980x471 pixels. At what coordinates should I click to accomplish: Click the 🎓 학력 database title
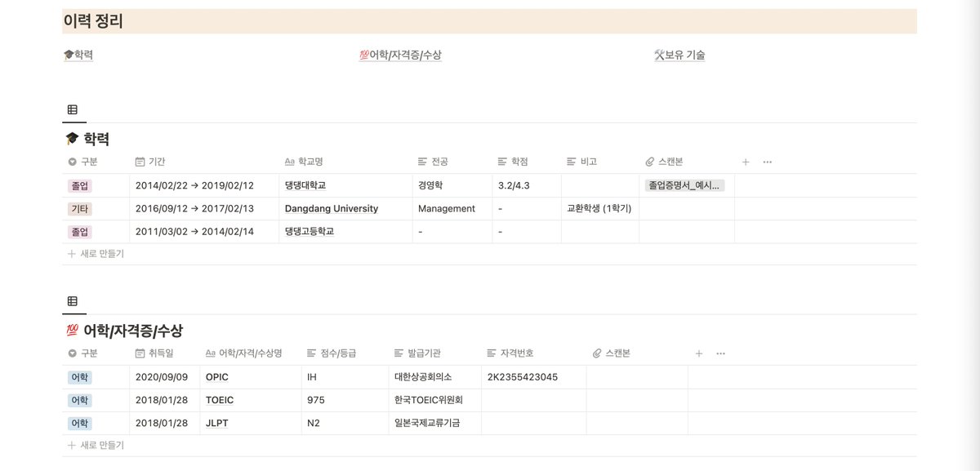pos(87,139)
